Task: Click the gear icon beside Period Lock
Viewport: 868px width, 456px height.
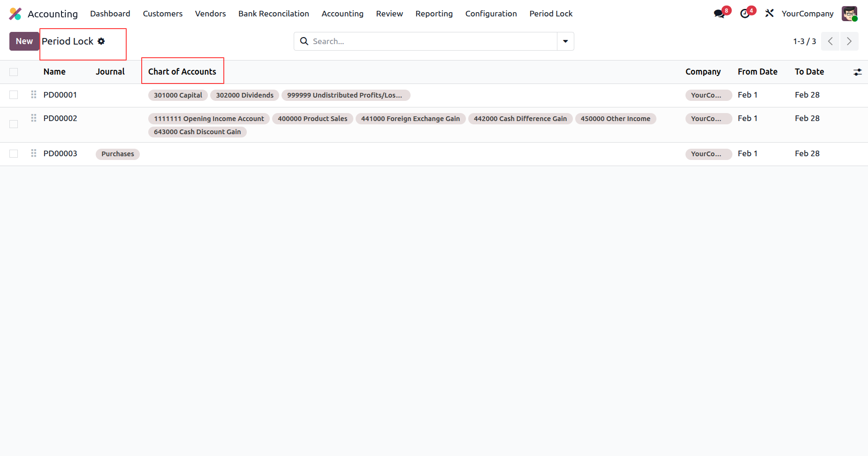Action: click(x=101, y=41)
